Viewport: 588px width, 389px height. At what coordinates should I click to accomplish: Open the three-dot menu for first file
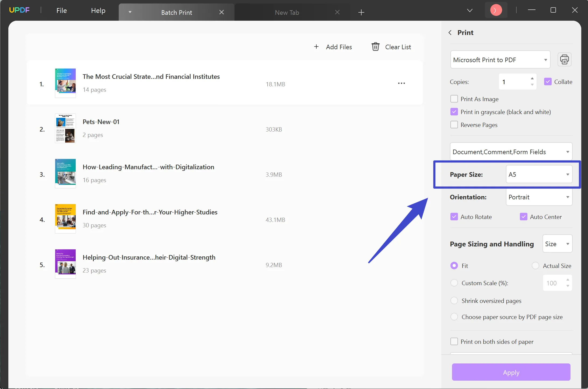(401, 83)
